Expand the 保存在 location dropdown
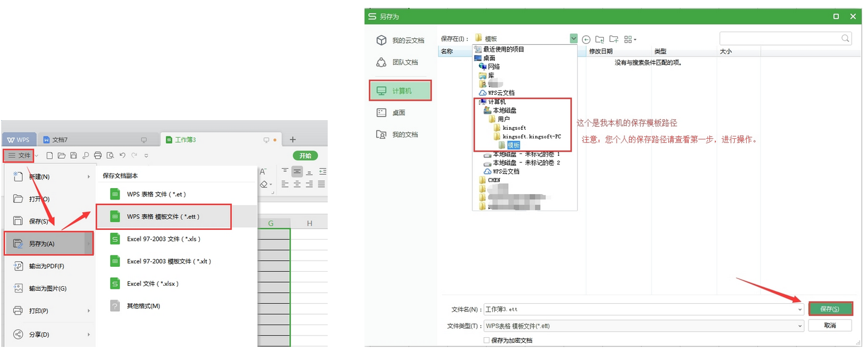The width and height of the screenshot is (868, 353). click(573, 39)
